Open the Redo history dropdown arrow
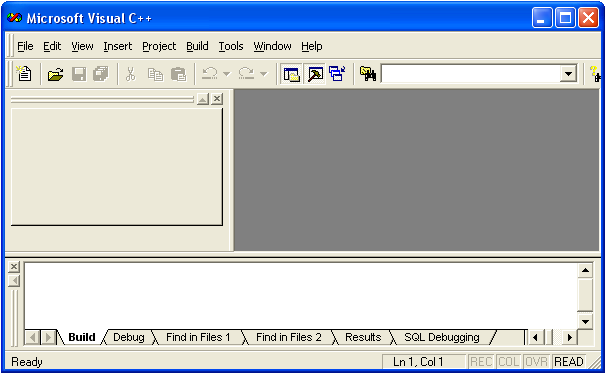The image size is (606, 374). [264, 73]
